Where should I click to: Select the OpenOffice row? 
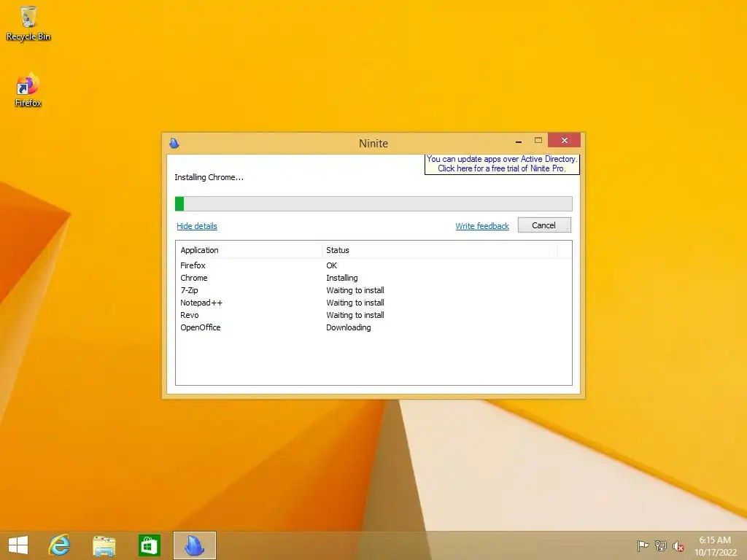pos(373,327)
